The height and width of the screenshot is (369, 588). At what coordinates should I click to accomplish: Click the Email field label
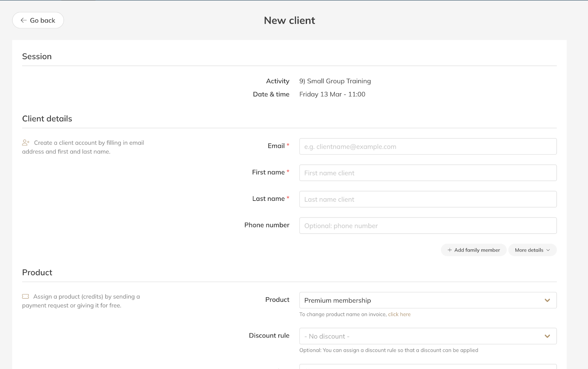(276, 146)
